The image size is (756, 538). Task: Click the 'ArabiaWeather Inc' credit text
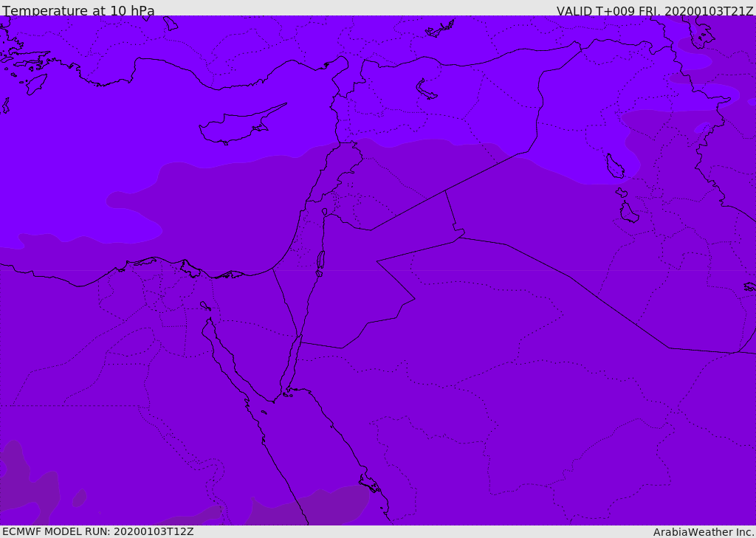(x=702, y=532)
